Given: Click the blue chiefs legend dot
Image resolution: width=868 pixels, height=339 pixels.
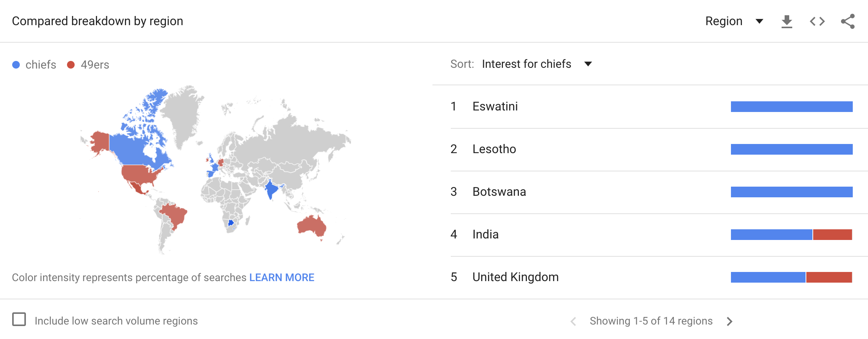Looking at the screenshot, I should (x=16, y=65).
